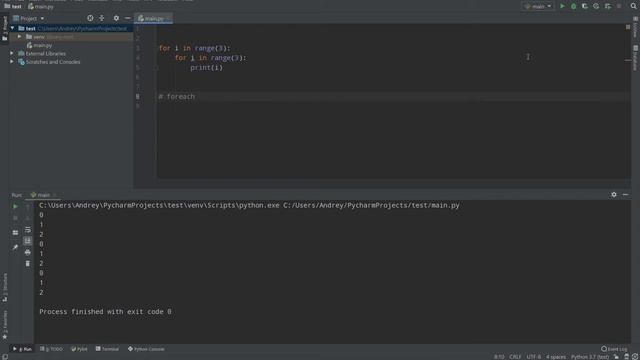This screenshot has height=360, width=640.
Task: Open 4 spaces indent dropdown in status bar
Action: pyautogui.click(x=556, y=357)
